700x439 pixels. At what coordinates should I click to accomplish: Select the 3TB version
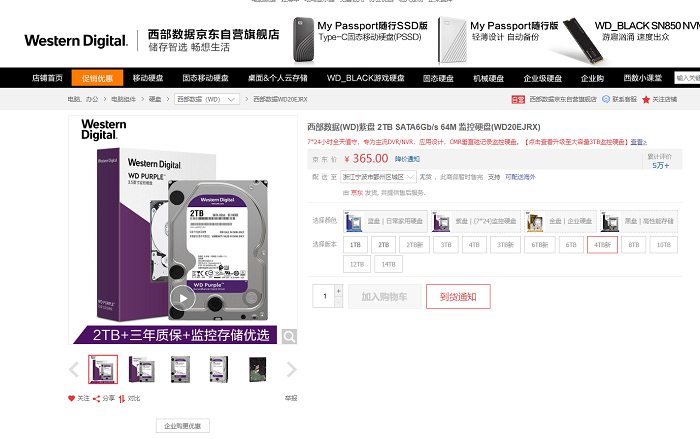pos(446,245)
